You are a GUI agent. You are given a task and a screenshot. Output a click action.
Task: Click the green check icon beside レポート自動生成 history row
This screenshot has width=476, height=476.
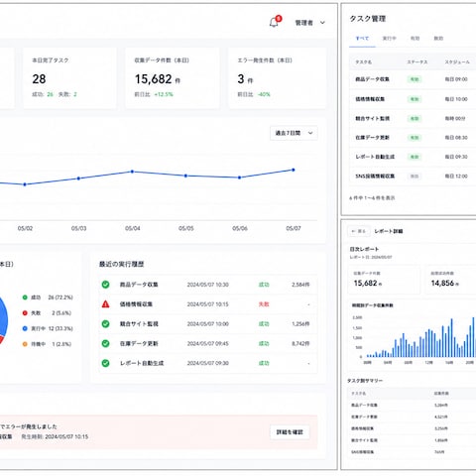(105, 363)
